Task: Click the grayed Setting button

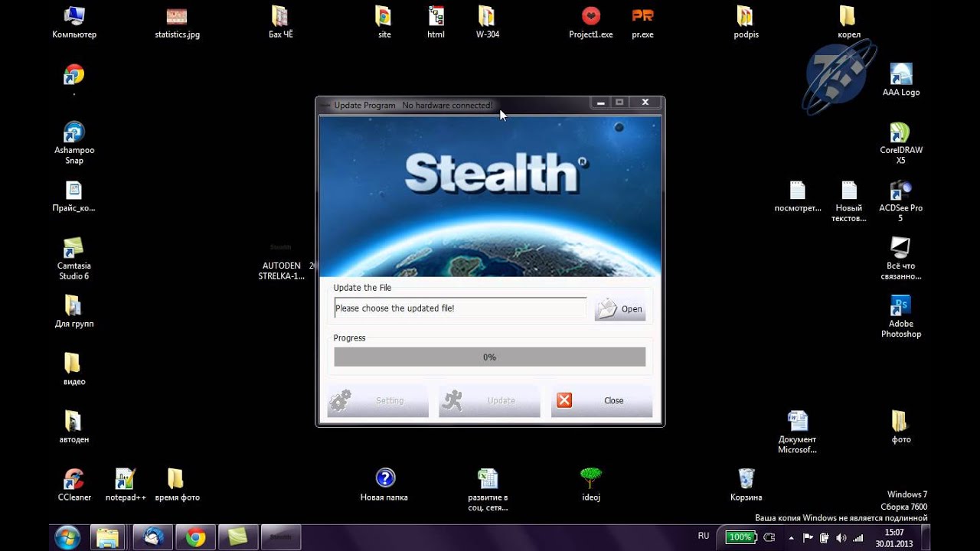Action: tap(377, 400)
